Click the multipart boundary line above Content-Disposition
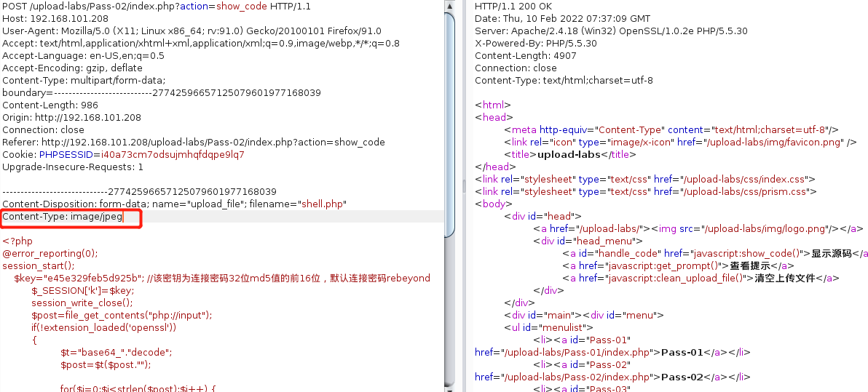Image resolution: width=868 pixels, height=392 pixels. (140, 191)
